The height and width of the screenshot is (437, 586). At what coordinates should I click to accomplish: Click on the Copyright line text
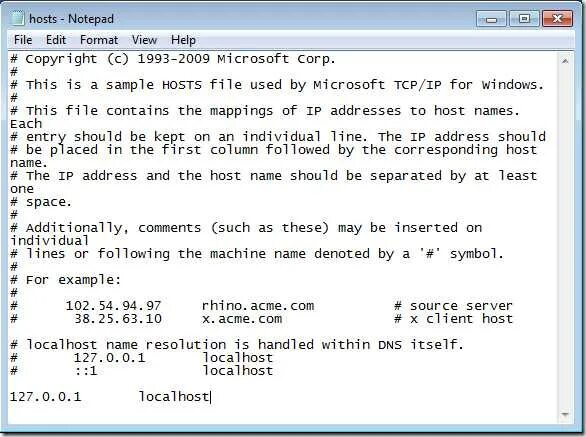[173, 59]
